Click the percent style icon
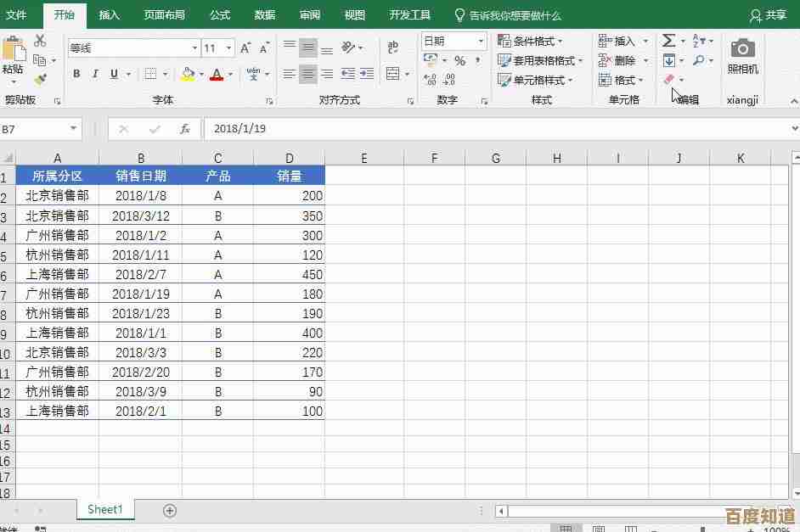The width and height of the screenshot is (800, 532). pos(459,61)
